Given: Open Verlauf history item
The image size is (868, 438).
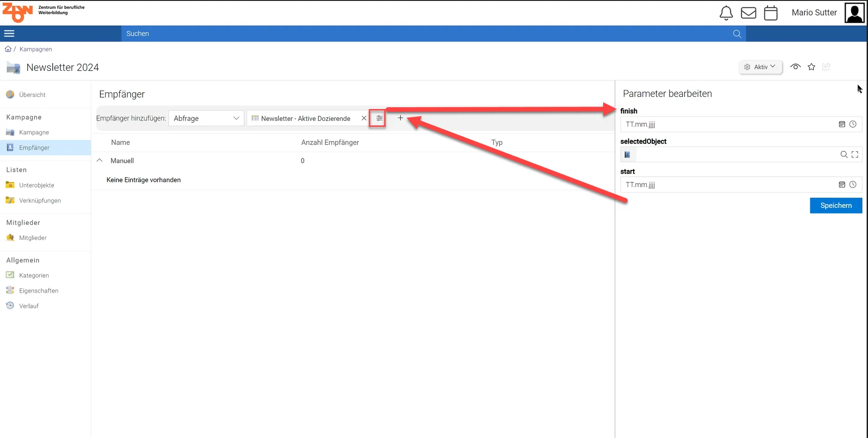Looking at the screenshot, I should (x=29, y=306).
